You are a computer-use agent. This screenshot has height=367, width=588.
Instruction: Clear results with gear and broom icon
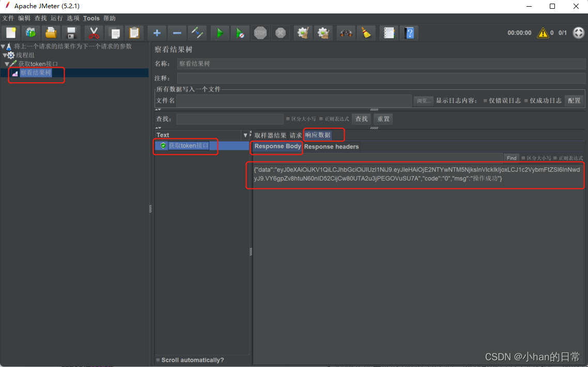[303, 33]
